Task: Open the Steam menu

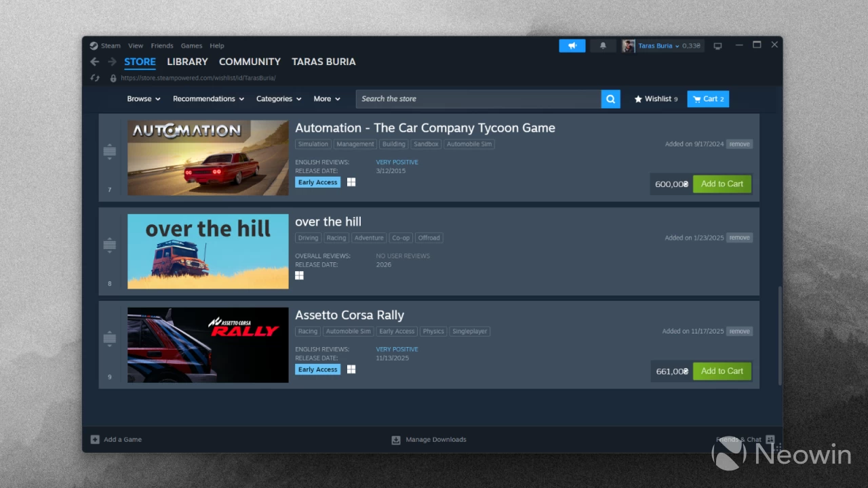Action: (111, 46)
